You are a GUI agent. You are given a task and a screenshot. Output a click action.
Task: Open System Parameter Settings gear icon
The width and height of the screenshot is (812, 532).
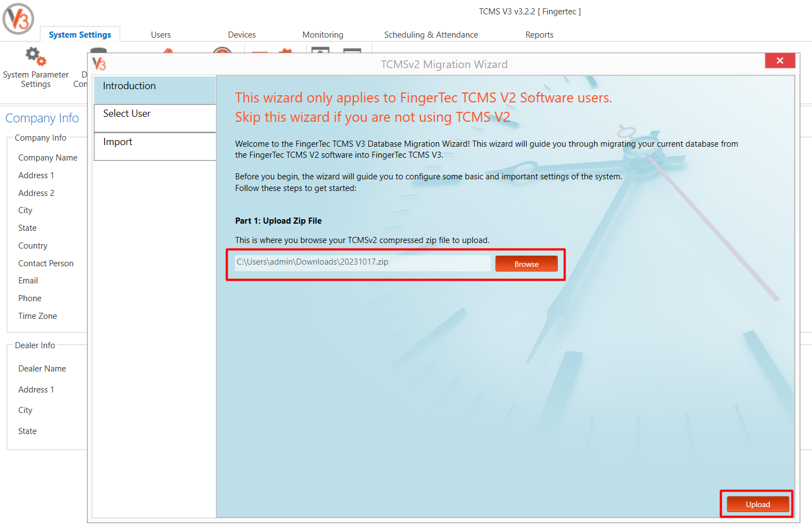point(35,56)
